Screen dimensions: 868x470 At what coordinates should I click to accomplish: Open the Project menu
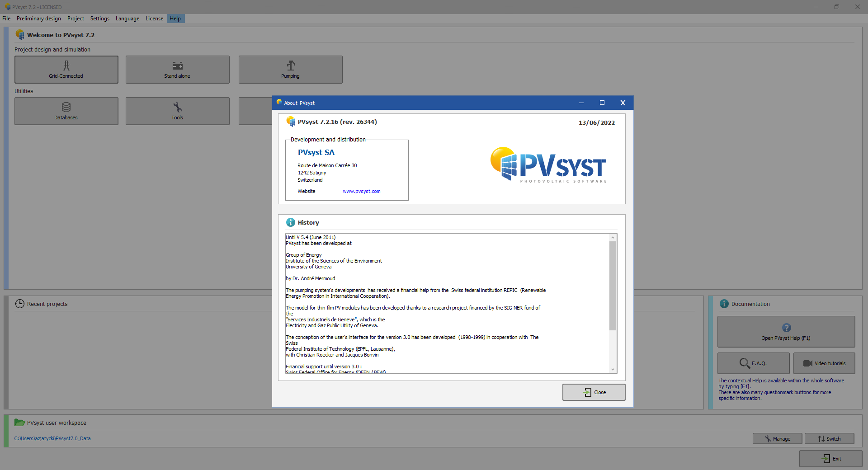[75, 19]
